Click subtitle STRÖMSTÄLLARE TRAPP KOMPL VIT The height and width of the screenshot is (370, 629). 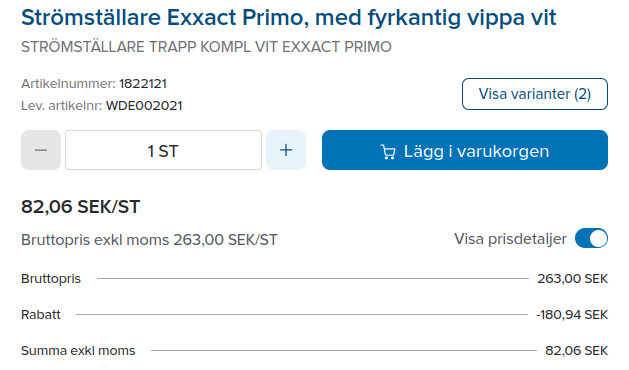149,47
